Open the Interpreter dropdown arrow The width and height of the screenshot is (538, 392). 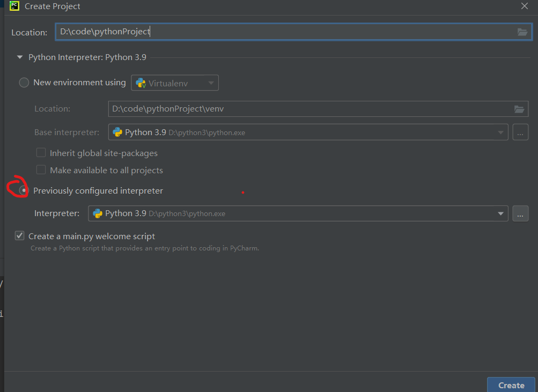point(500,213)
